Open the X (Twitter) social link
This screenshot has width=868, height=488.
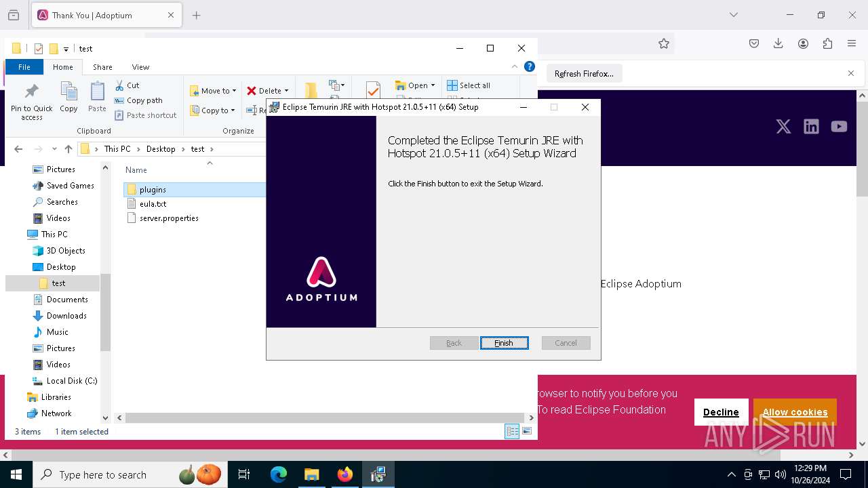[x=783, y=127]
